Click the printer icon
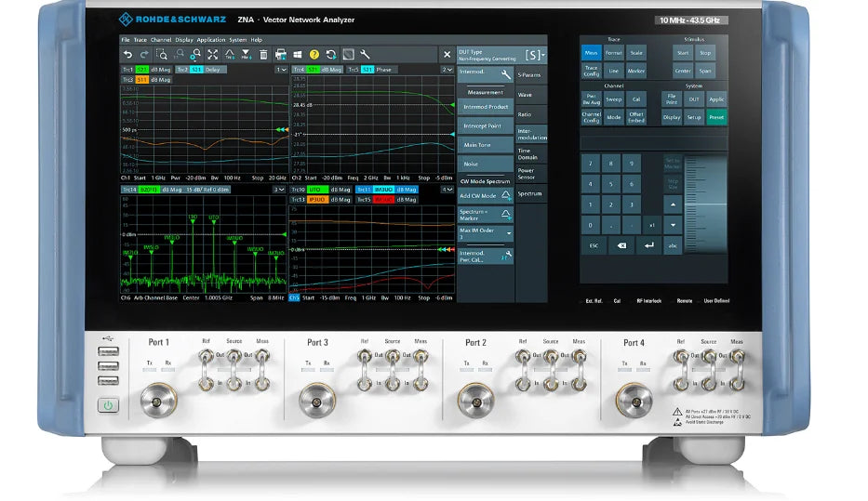This screenshot has height=501, width=868. point(281,54)
